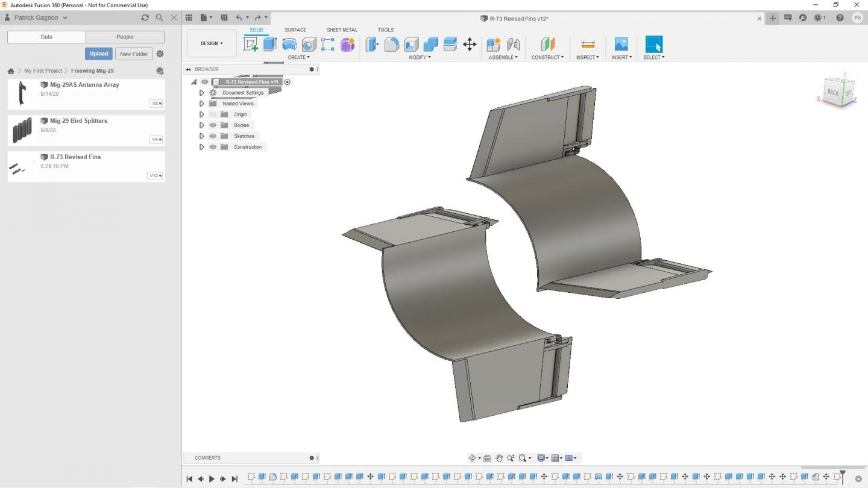Open the CONSTRUCT dropdown menu
Viewport: 868px width, 488px height.
tap(547, 57)
